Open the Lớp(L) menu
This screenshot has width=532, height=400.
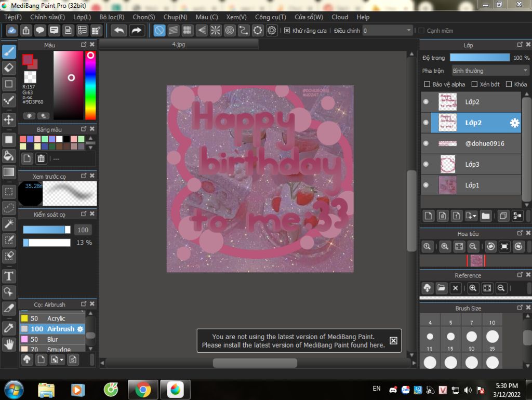[x=82, y=17]
